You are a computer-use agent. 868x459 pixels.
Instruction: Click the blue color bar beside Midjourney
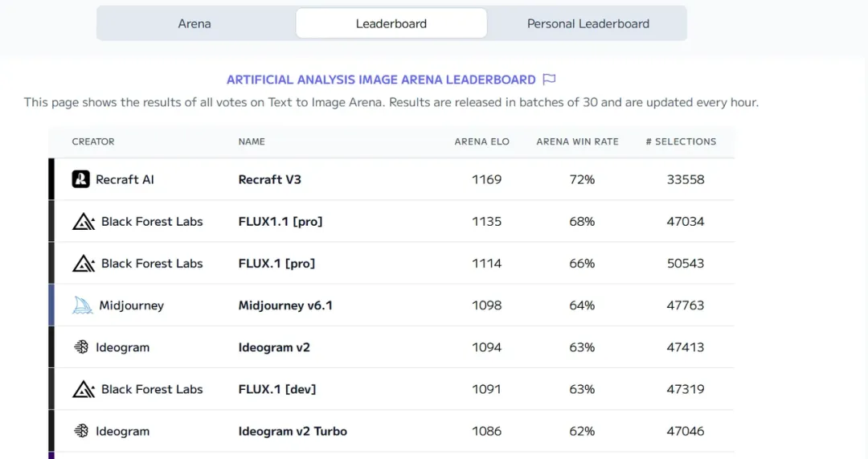tap(51, 305)
